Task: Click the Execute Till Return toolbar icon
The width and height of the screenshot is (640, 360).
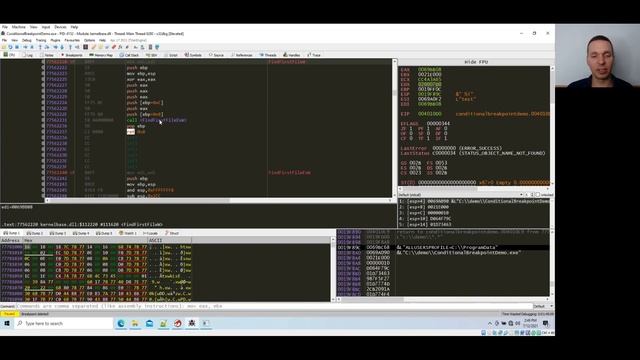Action: tap(71, 47)
